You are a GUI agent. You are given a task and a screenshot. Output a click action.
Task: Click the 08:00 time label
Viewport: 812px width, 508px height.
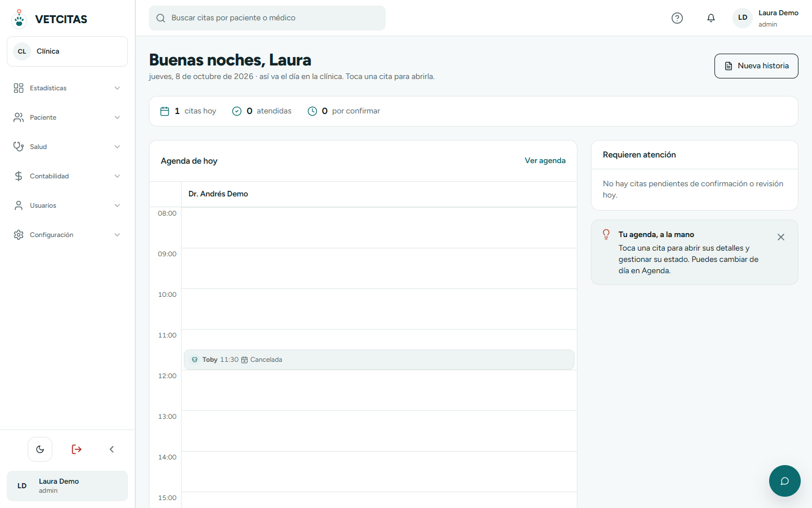pos(167,213)
